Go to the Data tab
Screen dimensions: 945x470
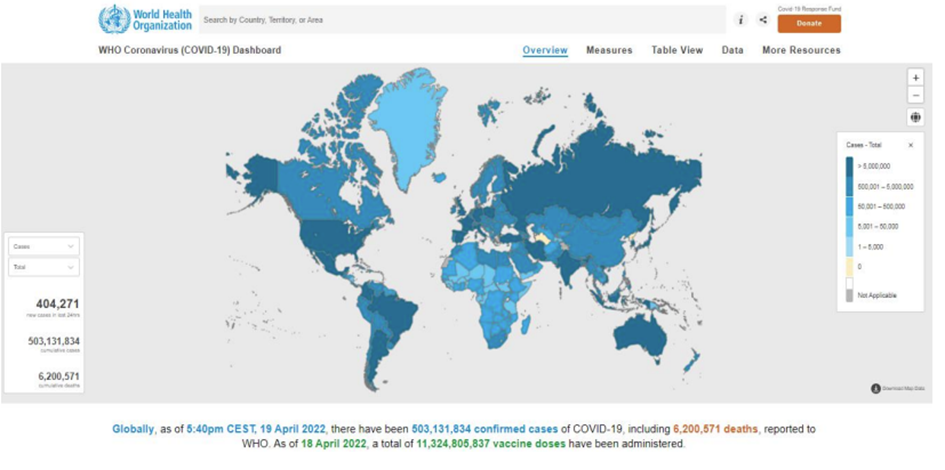coord(732,51)
